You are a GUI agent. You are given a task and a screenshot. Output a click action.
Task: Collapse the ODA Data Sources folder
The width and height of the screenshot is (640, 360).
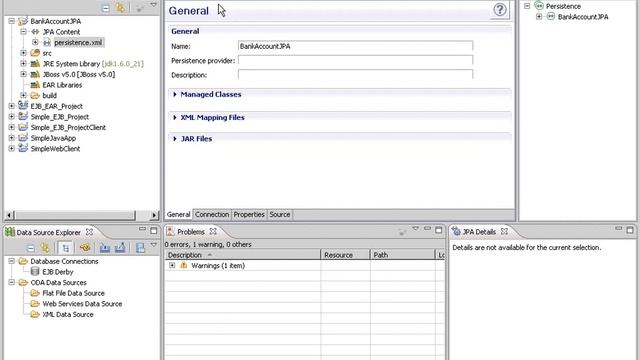point(11,282)
